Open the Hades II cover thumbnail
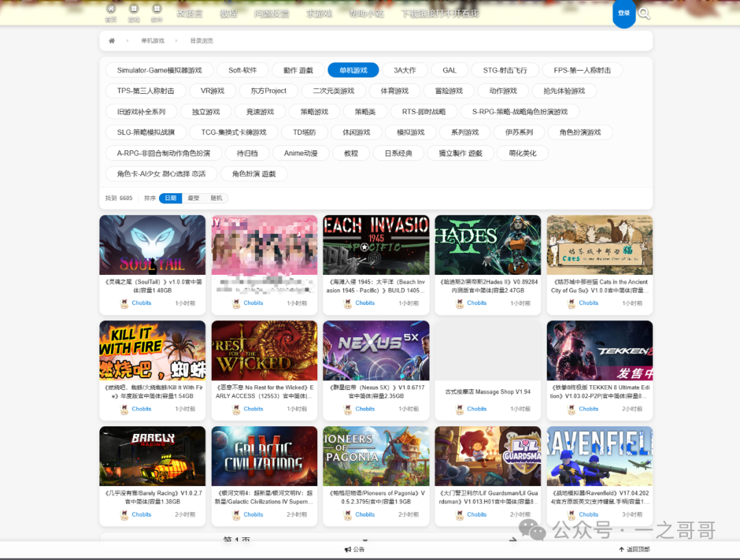This screenshot has height=560, width=740. click(488, 245)
